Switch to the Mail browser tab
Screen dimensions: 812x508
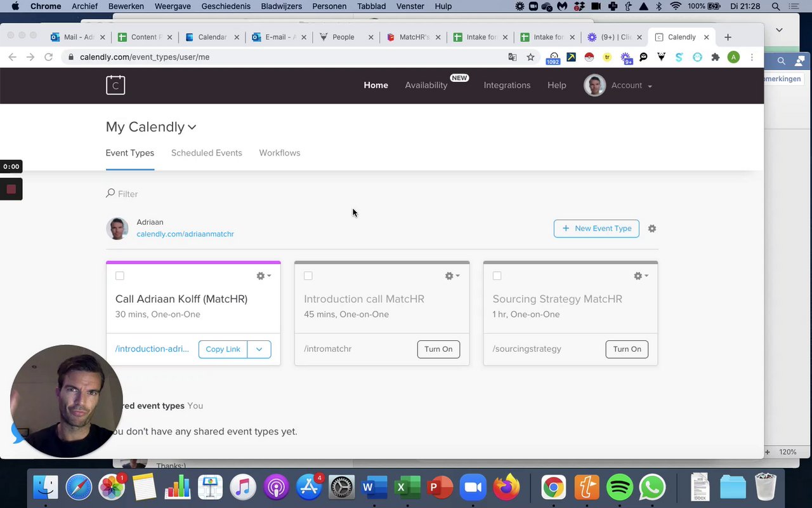78,37
